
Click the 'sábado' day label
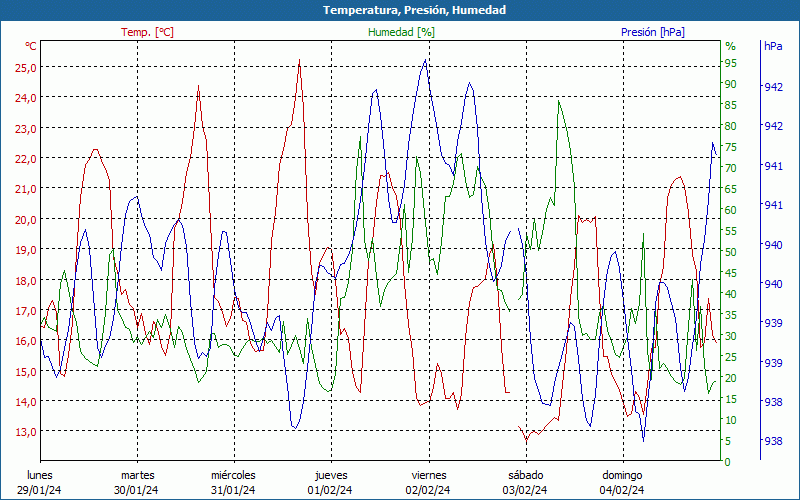(526, 476)
